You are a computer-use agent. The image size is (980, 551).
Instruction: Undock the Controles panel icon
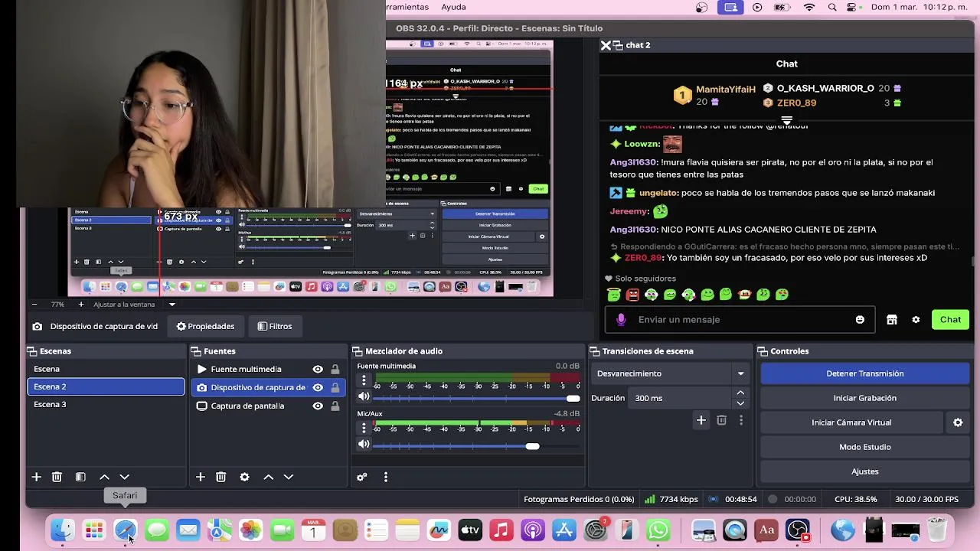point(763,351)
